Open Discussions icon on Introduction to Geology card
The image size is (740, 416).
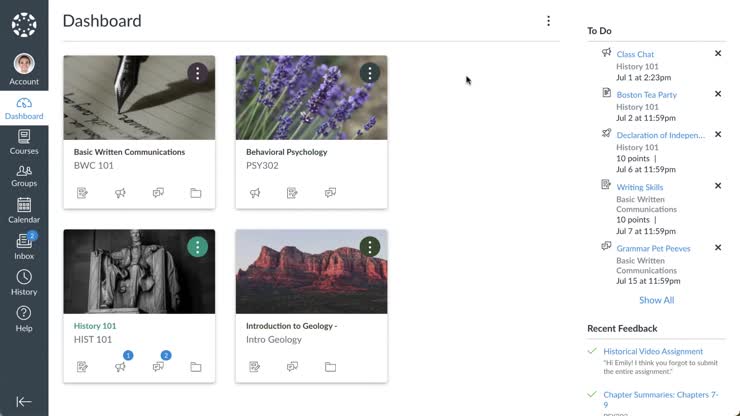293,366
